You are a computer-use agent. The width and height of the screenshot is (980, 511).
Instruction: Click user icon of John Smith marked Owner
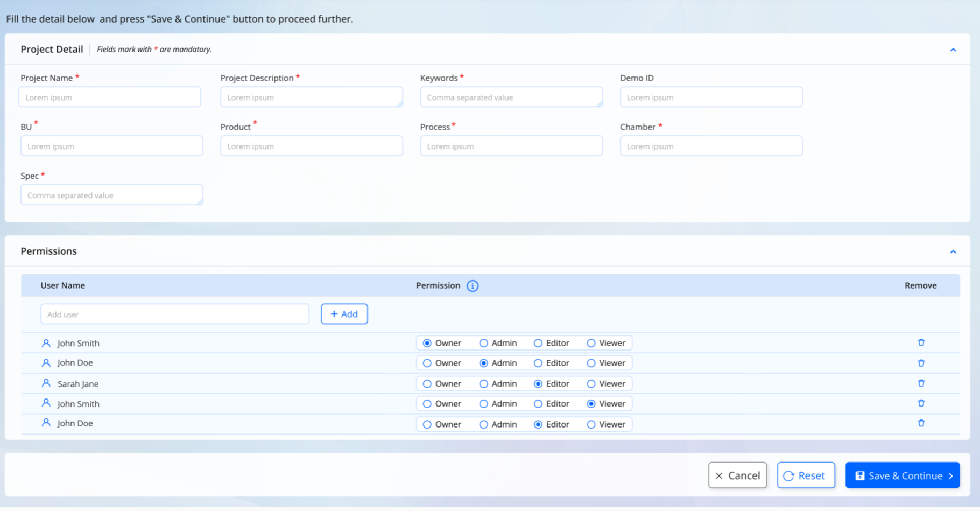46,343
